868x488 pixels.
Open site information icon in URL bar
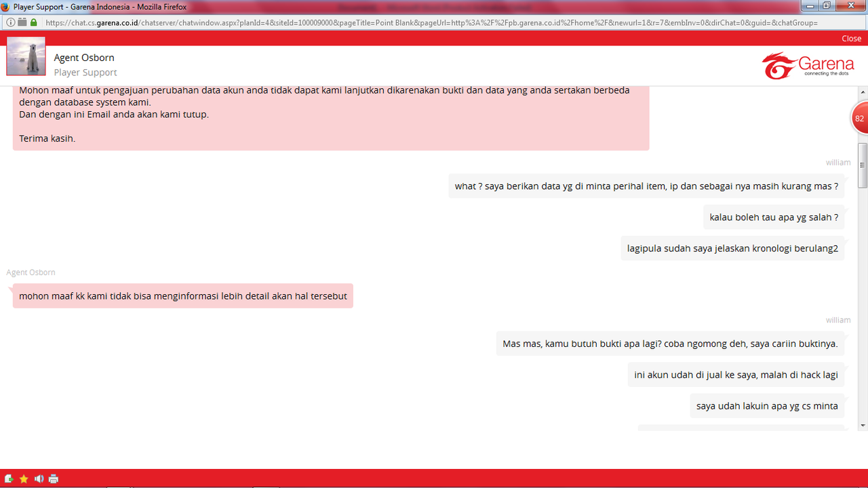point(10,22)
